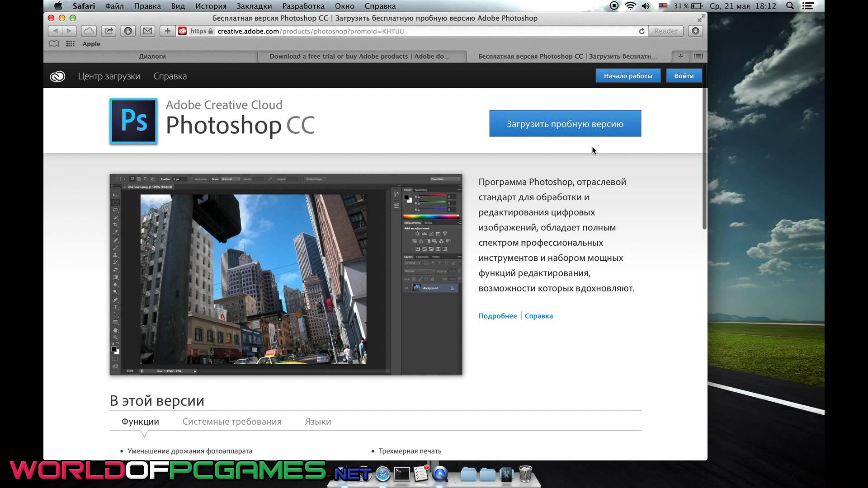Show Top Sites grid icon
The height and width of the screenshot is (488, 868).
70,44
